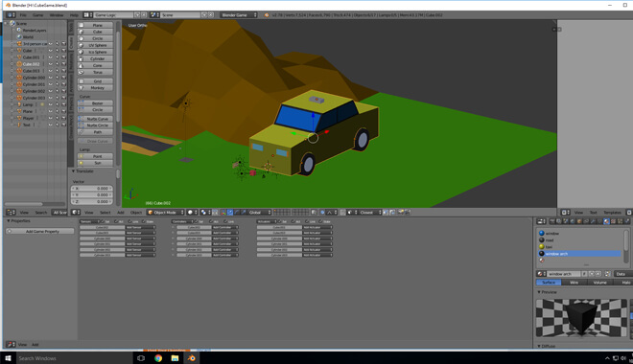The height and width of the screenshot is (364, 633).
Task: Open the Windows Start menu
Action: pos(8,358)
